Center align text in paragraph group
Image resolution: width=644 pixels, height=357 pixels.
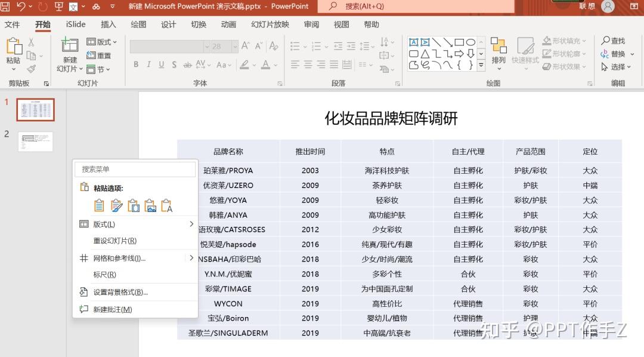(308, 64)
